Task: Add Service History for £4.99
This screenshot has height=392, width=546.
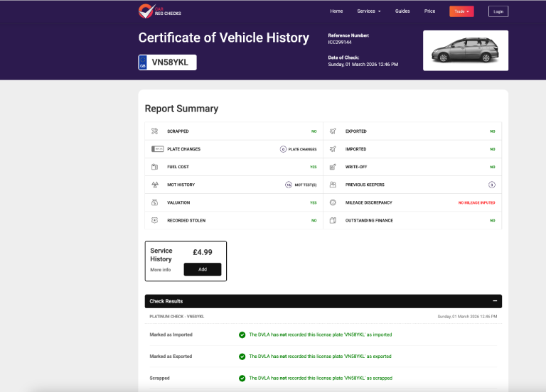Action: (203, 269)
